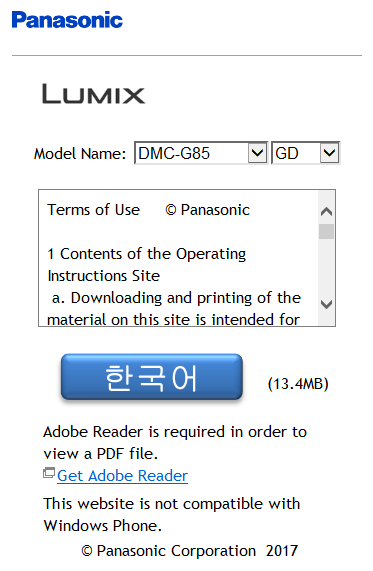Click the Panasonic Corporation 2017 copyright text
Screen dimensions: 373x571
click(x=189, y=551)
